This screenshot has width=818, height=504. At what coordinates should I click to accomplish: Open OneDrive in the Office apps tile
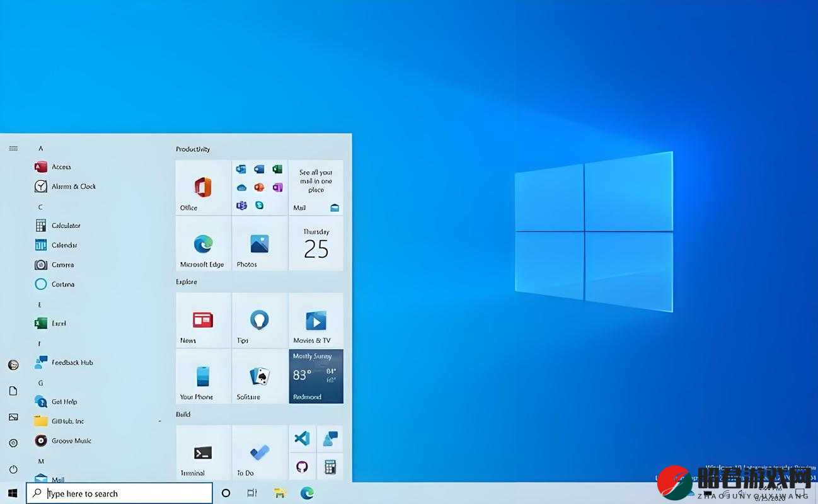[241, 187]
